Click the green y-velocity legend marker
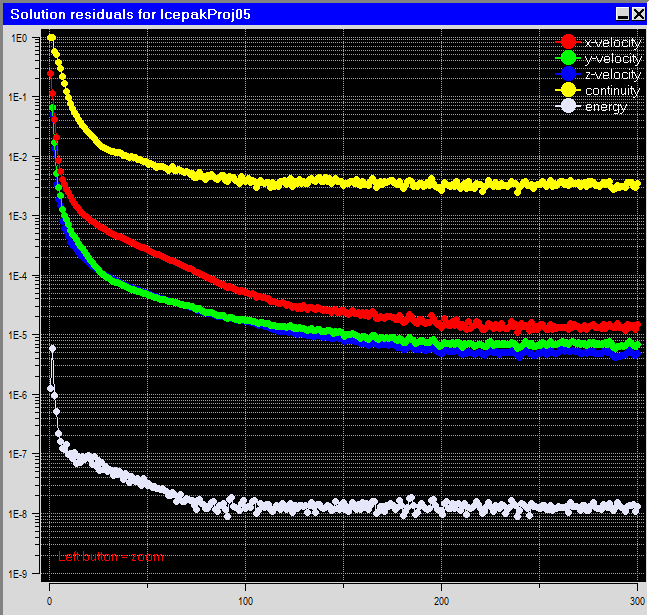This screenshot has width=649, height=615. coord(568,58)
